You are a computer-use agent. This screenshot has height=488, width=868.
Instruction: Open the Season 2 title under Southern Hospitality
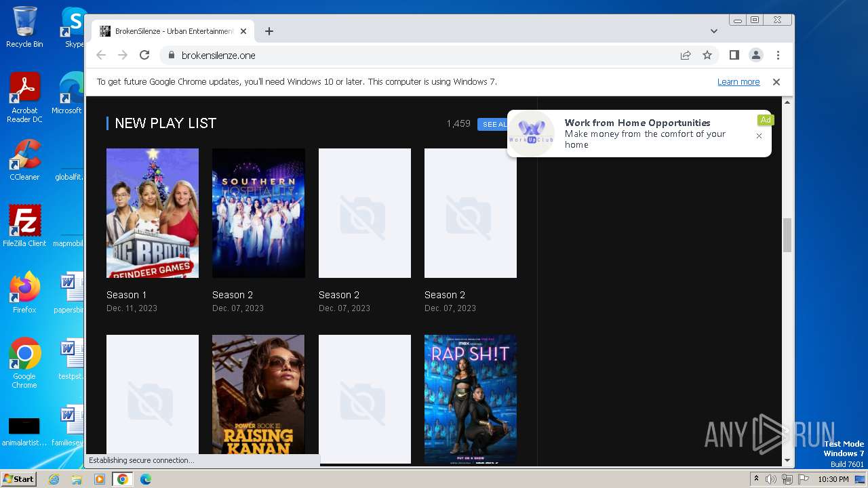coord(233,295)
